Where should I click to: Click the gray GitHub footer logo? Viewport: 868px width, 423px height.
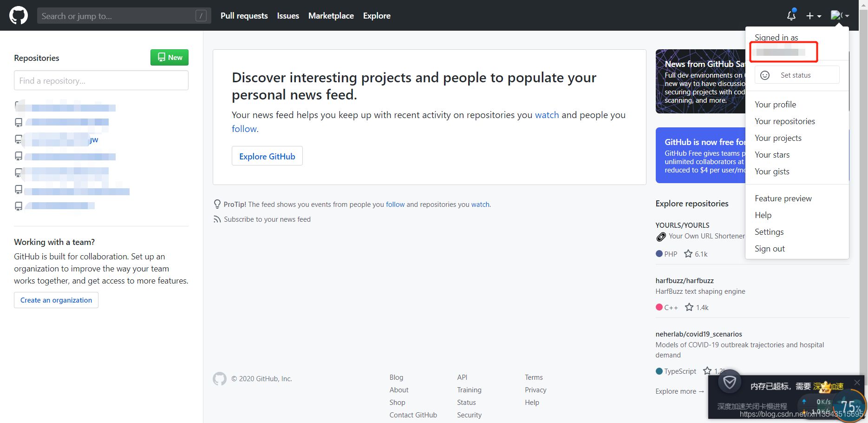(x=220, y=379)
